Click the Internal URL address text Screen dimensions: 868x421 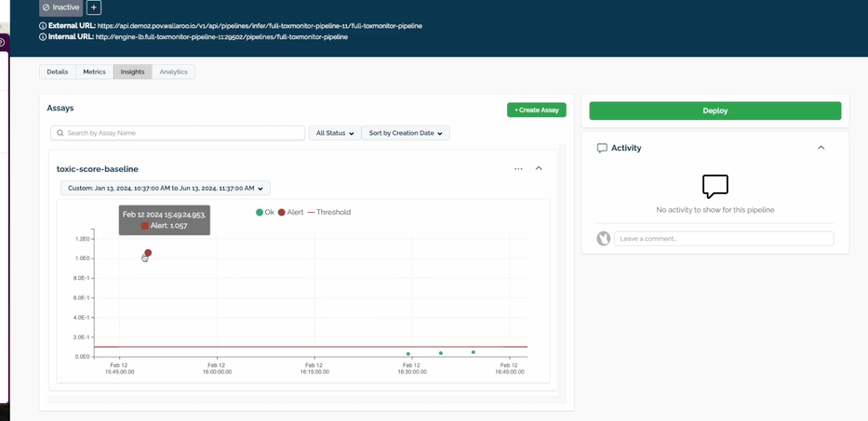pos(221,37)
